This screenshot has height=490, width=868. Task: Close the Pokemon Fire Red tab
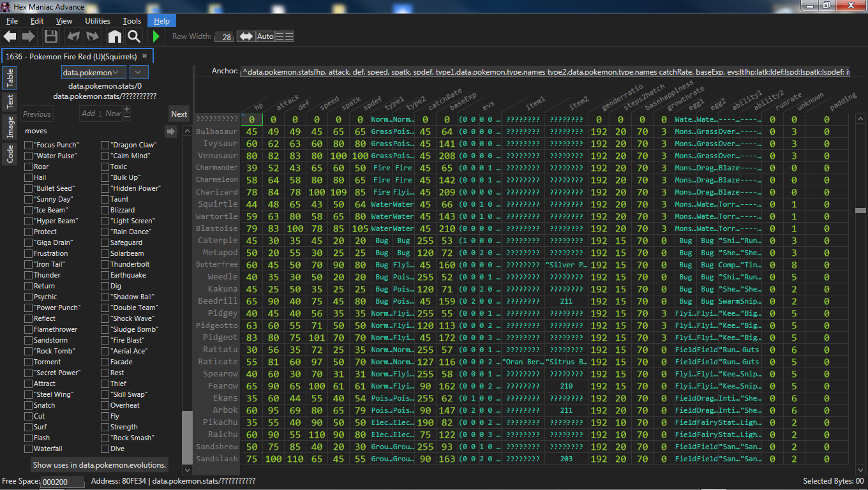144,56
